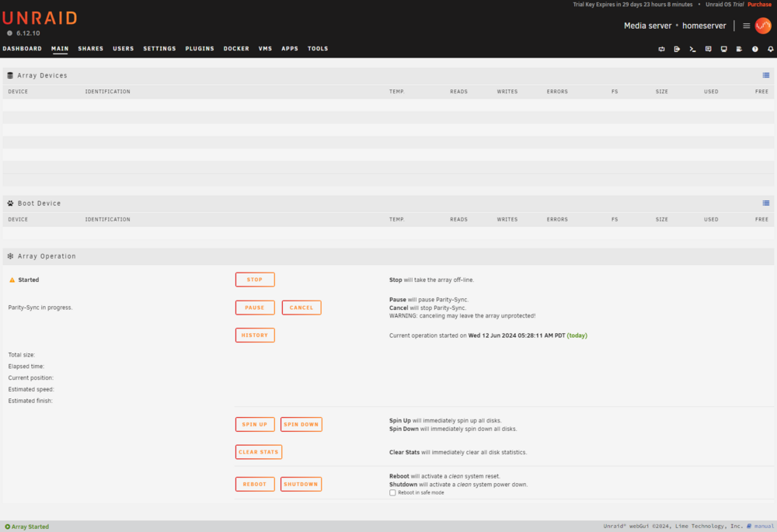Viewport: 777px width, 532px height.
Task: Click the Unraid logo in the header
Action: click(40, 18)
